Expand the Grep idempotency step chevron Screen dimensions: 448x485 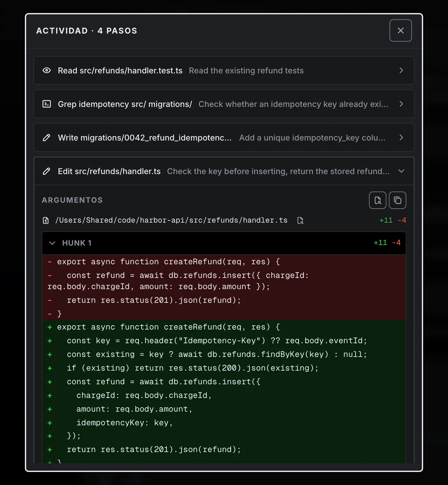[401, 104]
